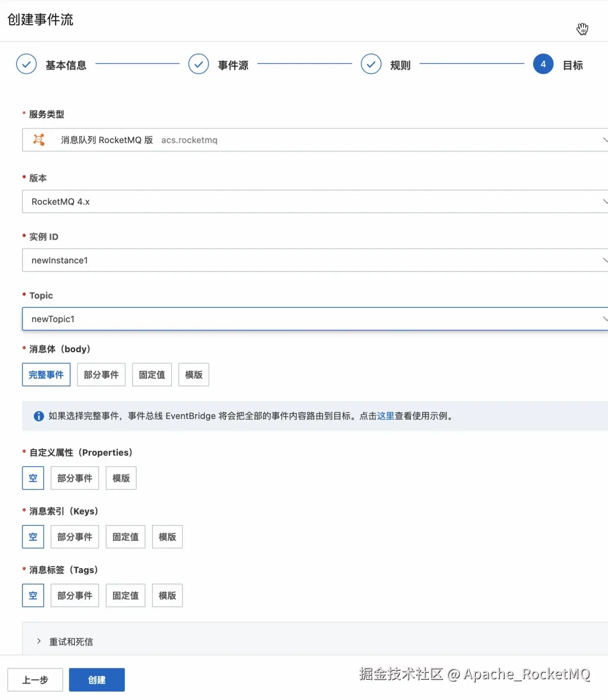Select 部分事件 for 消息标签 Tags
The height and width of the screenshot is (700, 608).
click(75, 595)
